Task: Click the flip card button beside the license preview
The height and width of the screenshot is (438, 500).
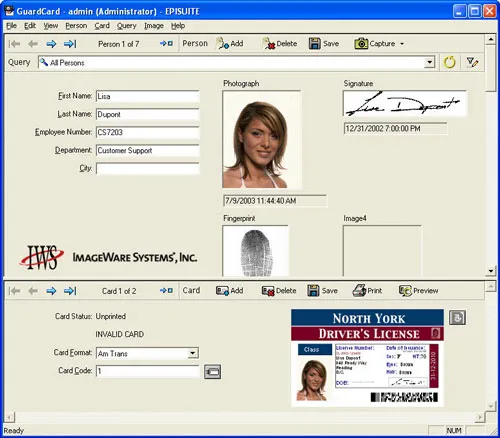Action: (x=457, y=318)
